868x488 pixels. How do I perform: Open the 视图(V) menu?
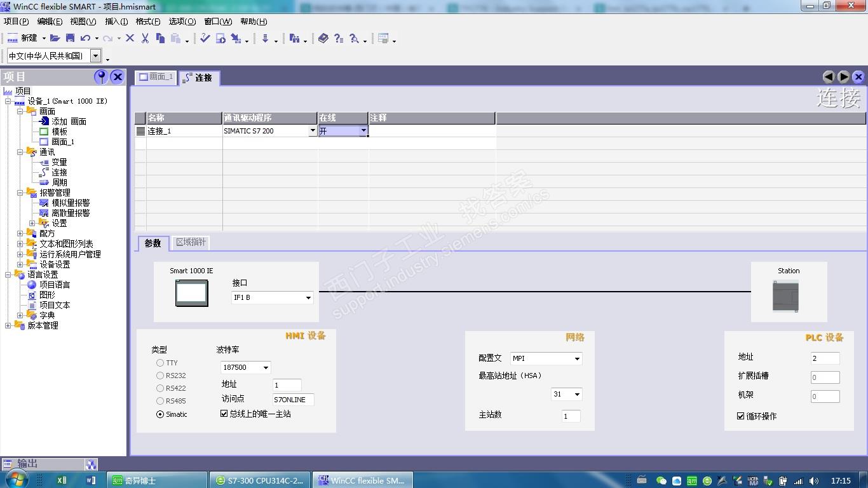(x=83, y=21)
